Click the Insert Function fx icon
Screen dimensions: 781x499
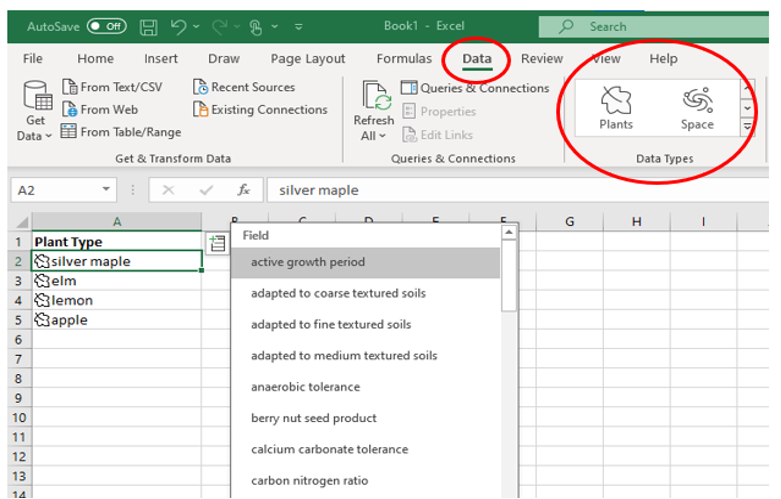point(244,190)
